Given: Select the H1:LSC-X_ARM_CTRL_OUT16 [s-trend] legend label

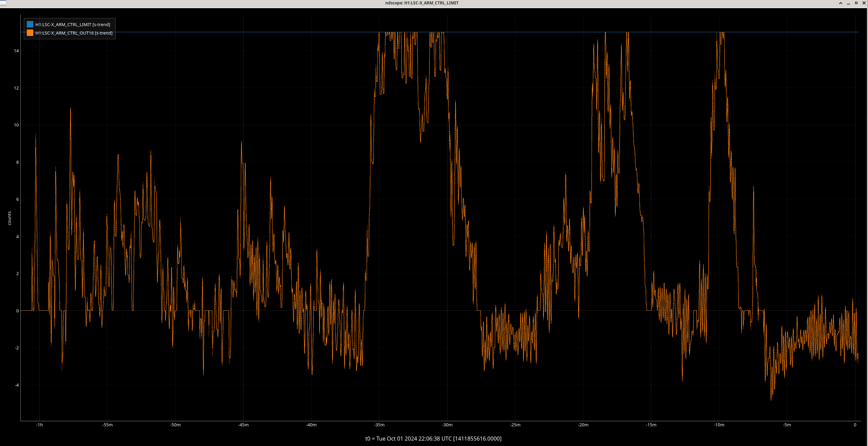Looking at the screenshot, I should [x=74, y=33].
